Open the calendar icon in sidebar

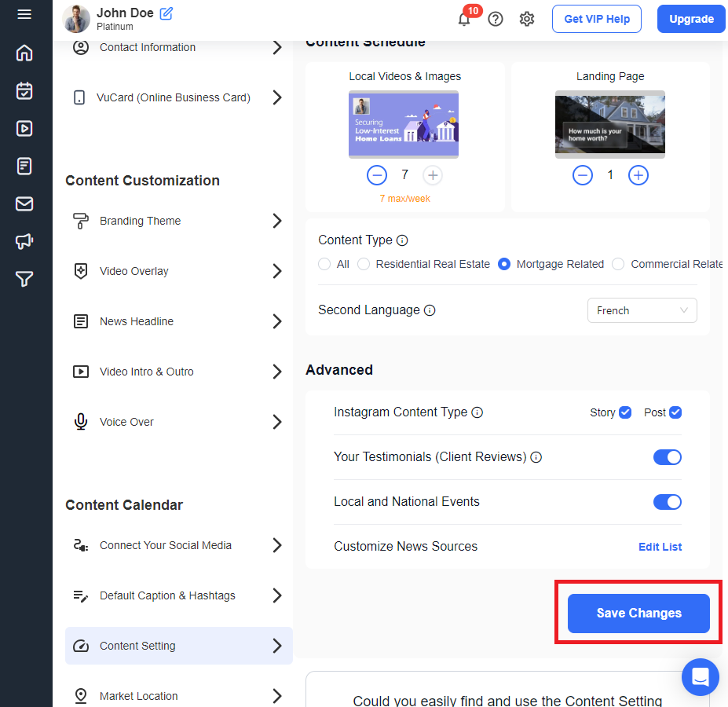(24, 91)
